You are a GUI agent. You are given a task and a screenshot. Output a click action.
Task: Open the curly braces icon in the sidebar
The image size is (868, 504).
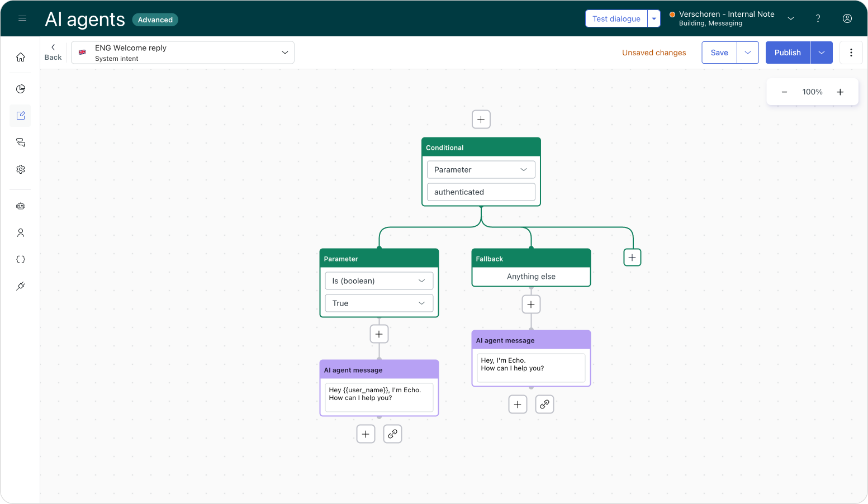pyautogui.click(x=21, y=259)
